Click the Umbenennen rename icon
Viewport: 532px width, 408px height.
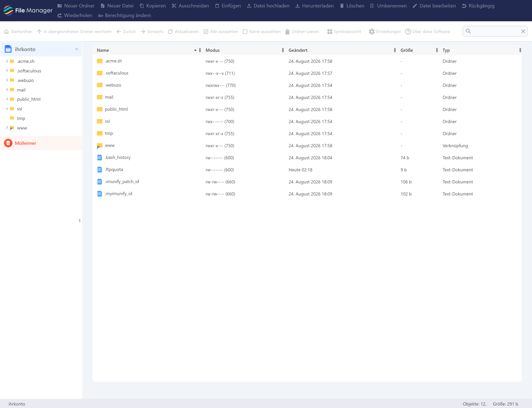pos(372,5)
